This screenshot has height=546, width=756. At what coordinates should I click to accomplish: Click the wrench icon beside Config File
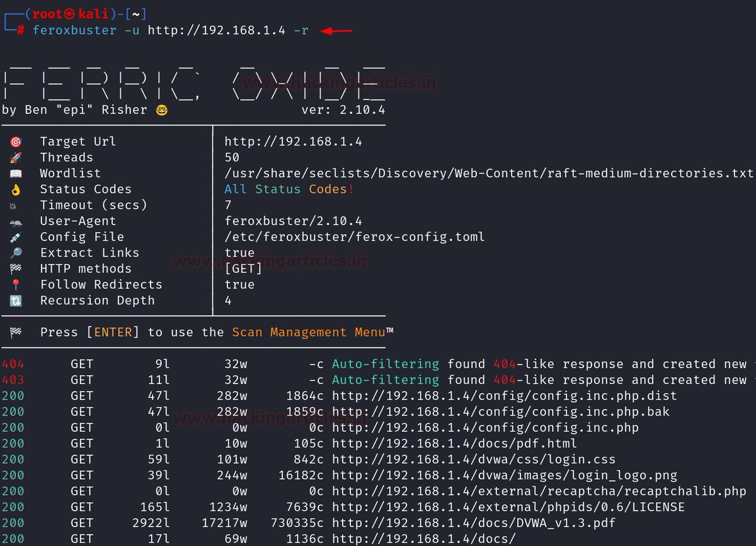(16, 236)
